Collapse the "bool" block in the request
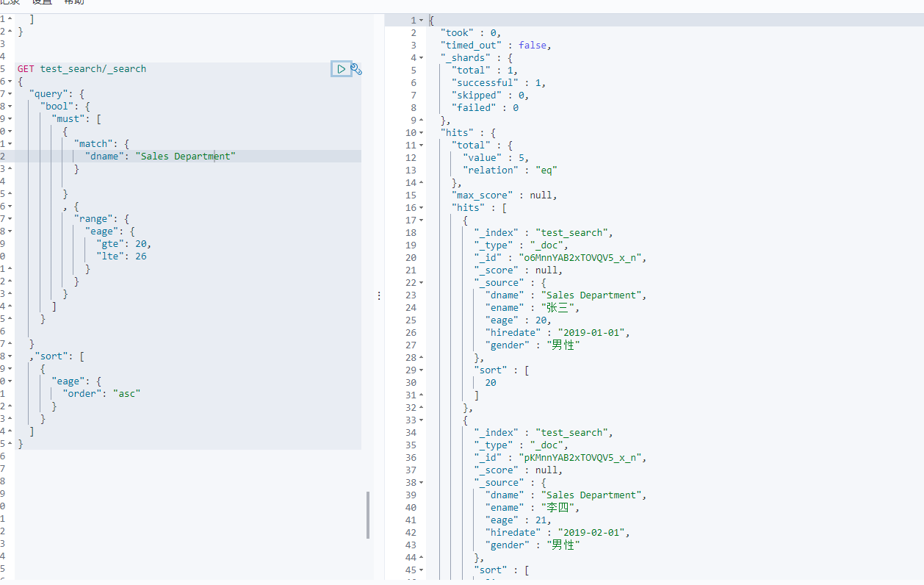924x585 pixels. click(x=10, y=107)
